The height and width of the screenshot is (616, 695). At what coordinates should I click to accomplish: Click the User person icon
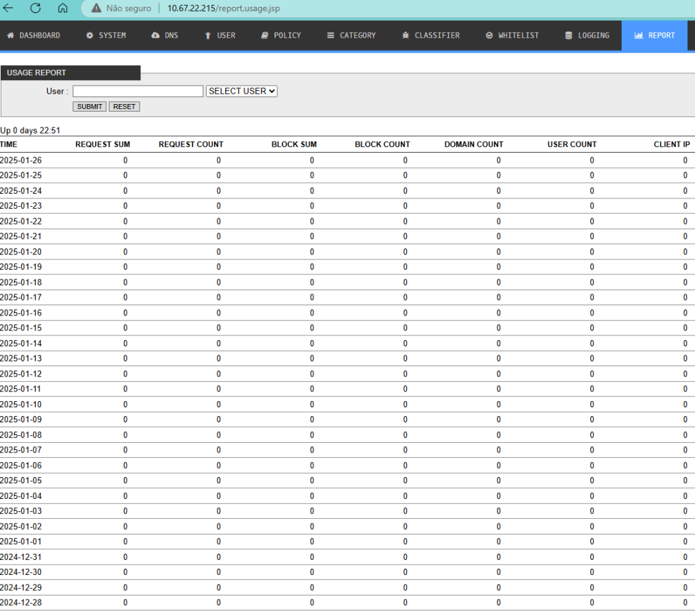pyautogui.click(x=208, y=36)
